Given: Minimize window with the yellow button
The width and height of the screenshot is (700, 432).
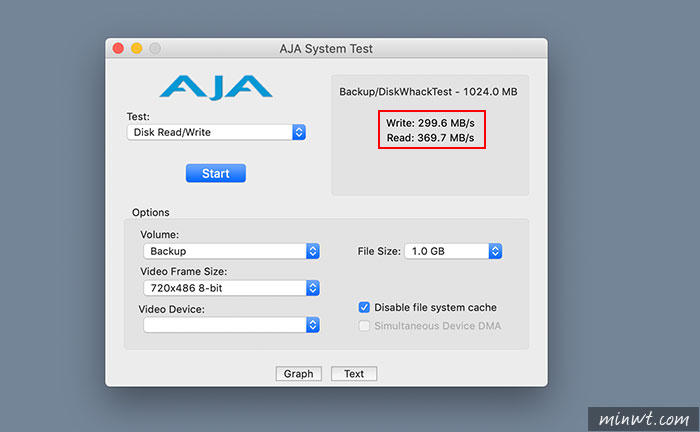Looking at the screenshot, I should pos(137,48).
